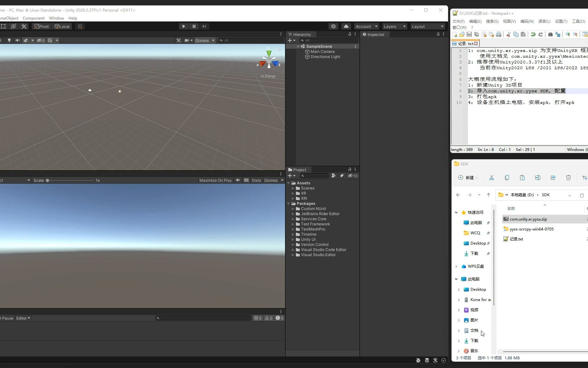Toggle scene audio speaker icon
Image resolution: width=588 pixels, height=368 pixels.
pyautogui.click(x=18, y=40)
